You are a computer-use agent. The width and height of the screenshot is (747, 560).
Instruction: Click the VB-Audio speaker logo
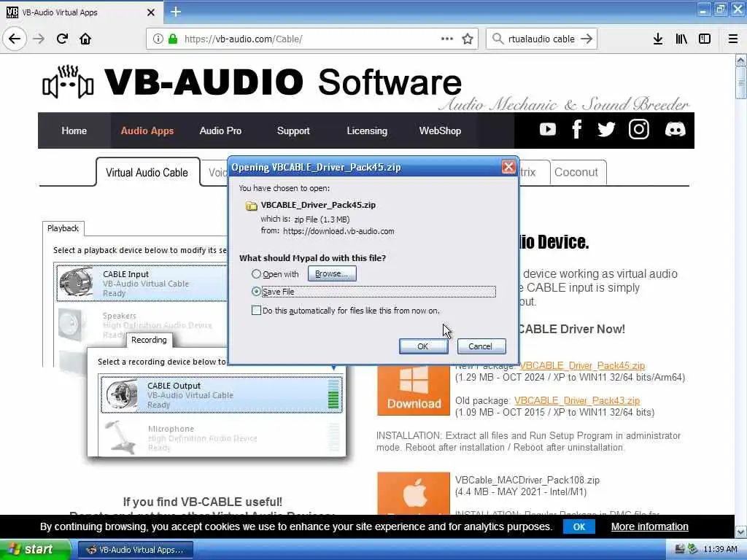point(68,82)
